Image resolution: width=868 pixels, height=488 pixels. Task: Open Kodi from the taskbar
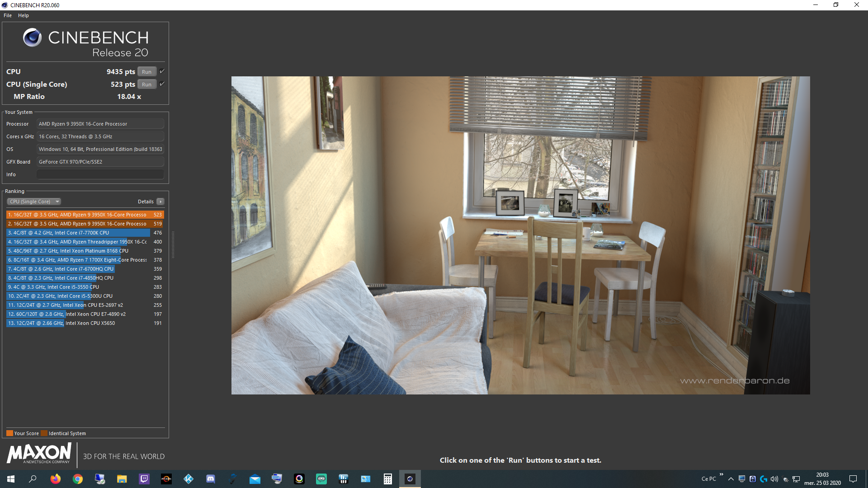tap(189, 479)
